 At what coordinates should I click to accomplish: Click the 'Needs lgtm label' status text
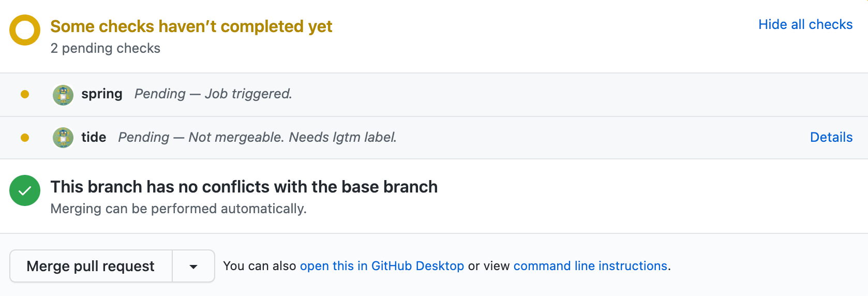pyautogui.click(x=342, y=137)
